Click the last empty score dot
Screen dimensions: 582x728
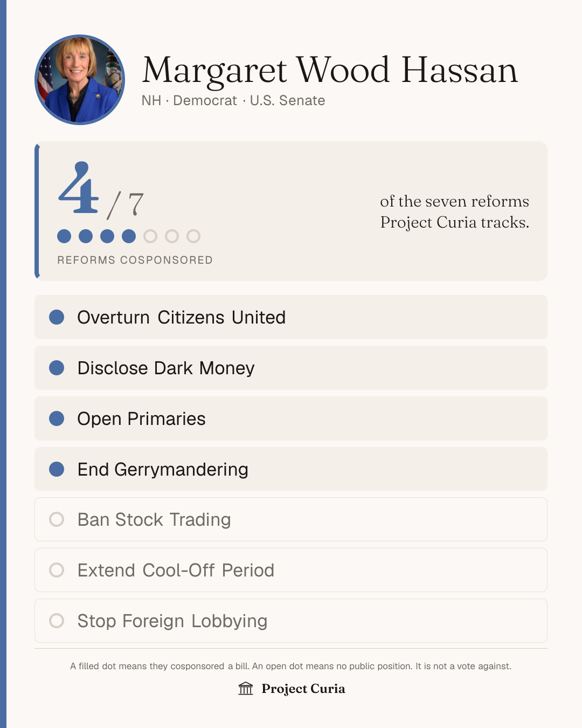[x=193, y=236]
